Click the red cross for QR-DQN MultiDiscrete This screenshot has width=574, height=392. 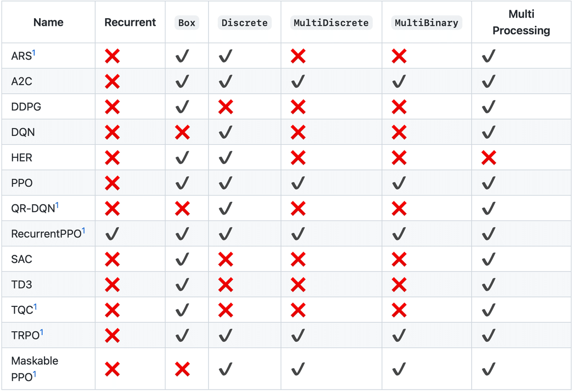click(298, 208)
